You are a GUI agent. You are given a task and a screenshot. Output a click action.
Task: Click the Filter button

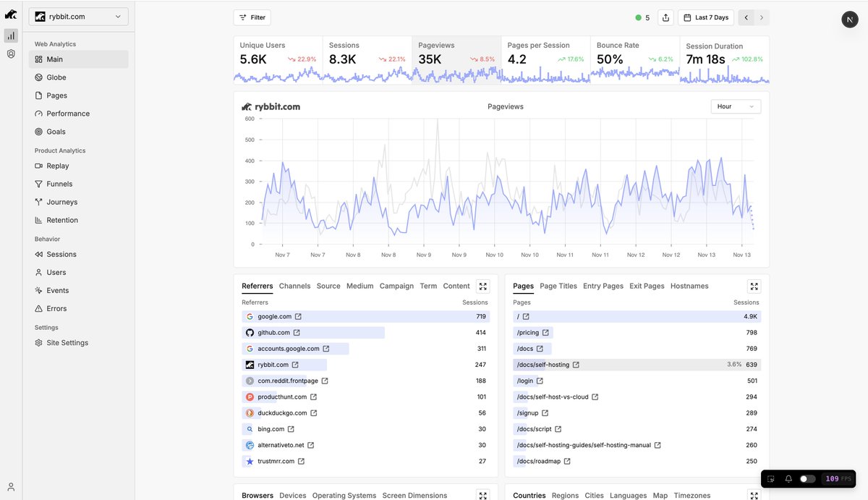tap(252, 17)
